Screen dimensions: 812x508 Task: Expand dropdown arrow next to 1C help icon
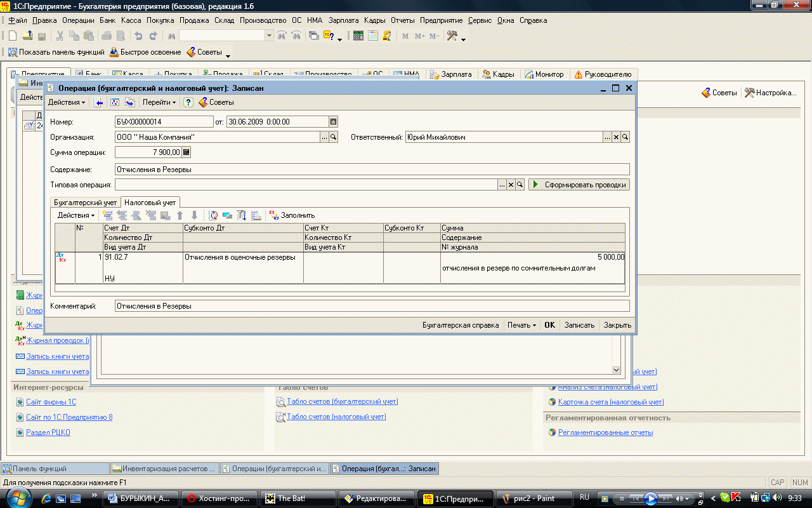click(x=340, y=39)
